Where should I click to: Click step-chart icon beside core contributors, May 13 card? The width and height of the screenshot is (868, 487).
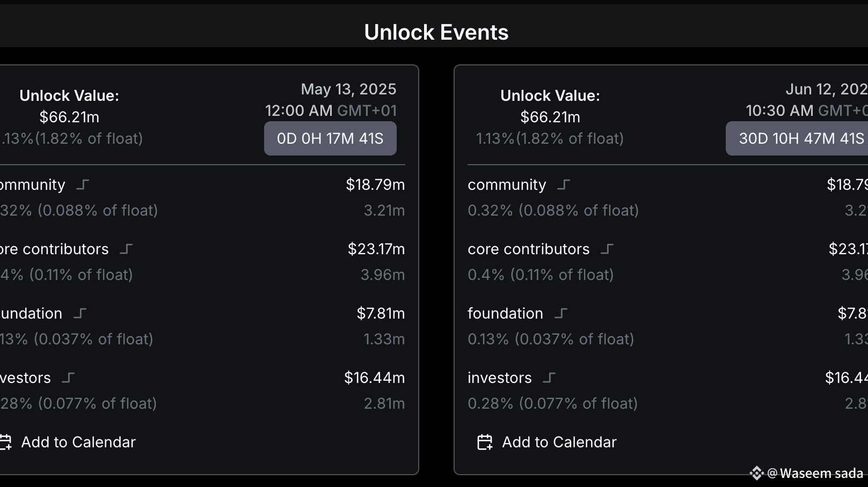(x=126, y=249)
